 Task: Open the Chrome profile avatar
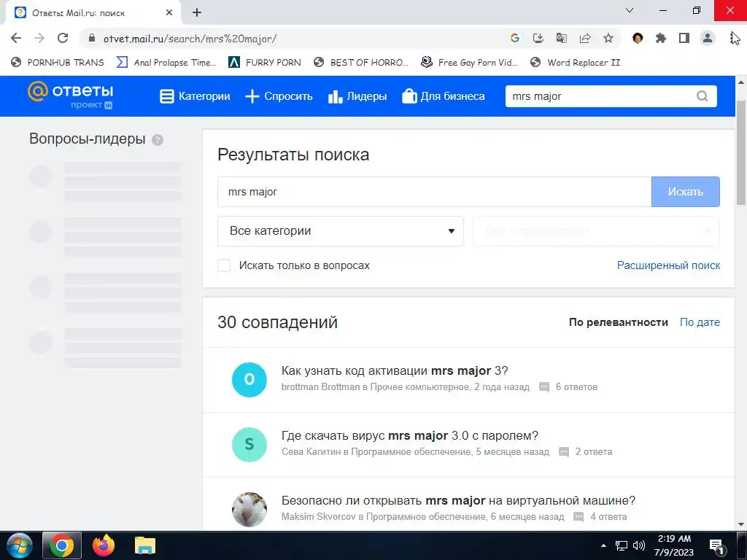pos(708,38)
